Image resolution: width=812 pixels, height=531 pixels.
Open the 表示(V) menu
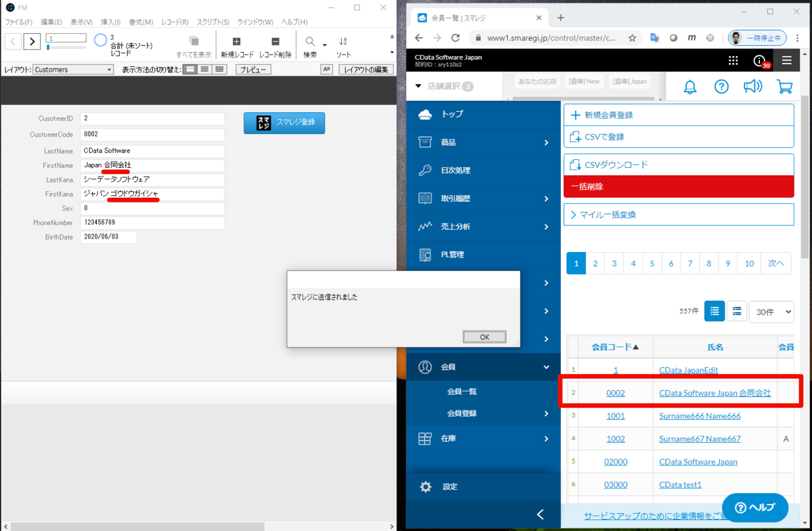tap(82, 22)
